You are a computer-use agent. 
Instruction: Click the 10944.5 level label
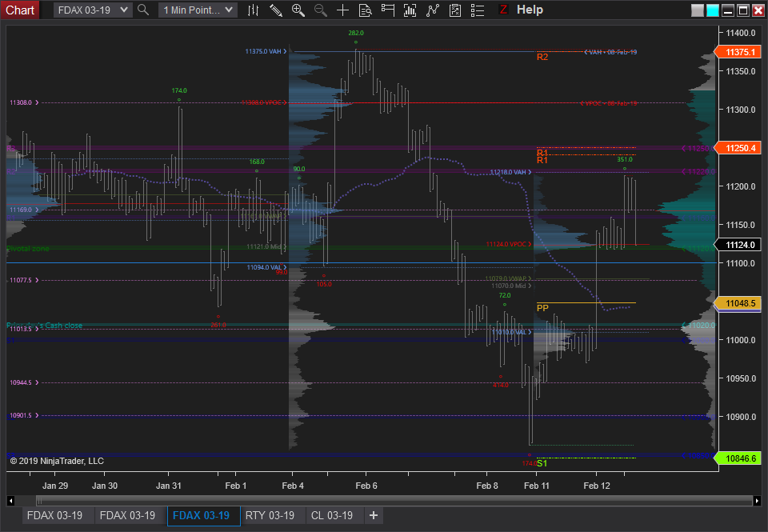(24, 382)
